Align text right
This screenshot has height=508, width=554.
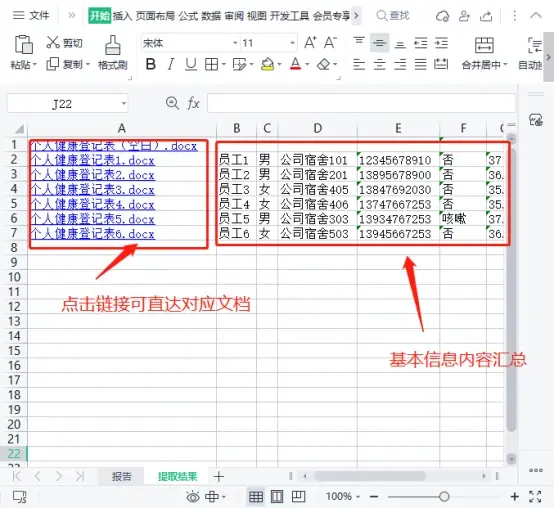coord(400,64)
